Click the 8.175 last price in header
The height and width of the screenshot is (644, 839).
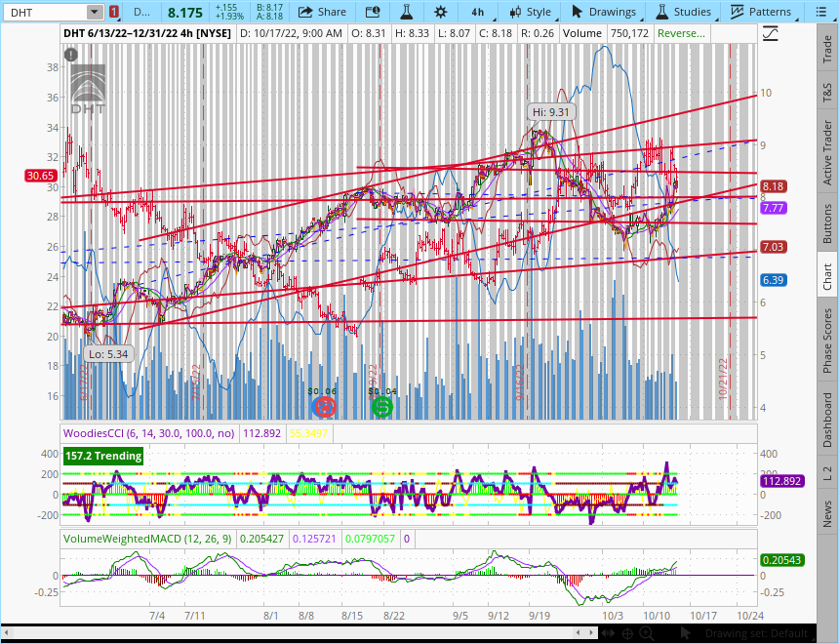click(185, 13)
